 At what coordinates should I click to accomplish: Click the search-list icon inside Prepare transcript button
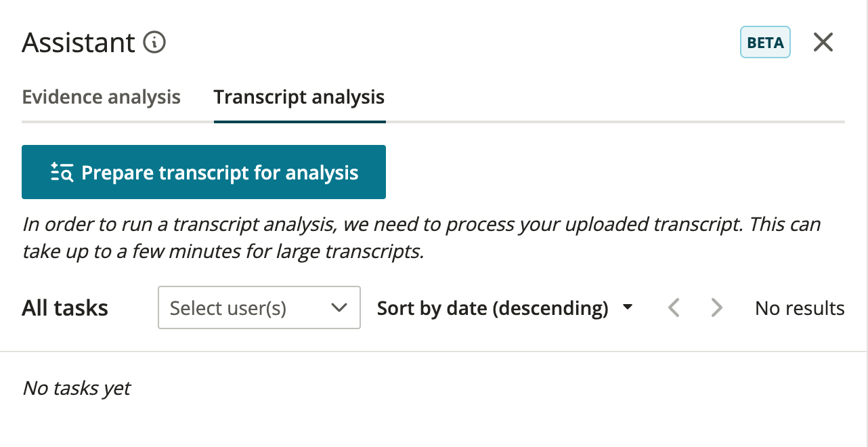62,172
